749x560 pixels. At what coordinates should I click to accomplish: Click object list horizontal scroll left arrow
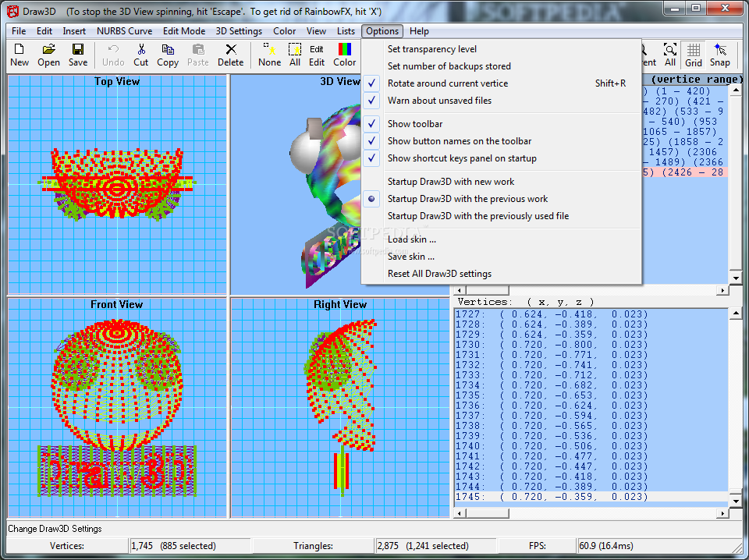click(460, 290)
